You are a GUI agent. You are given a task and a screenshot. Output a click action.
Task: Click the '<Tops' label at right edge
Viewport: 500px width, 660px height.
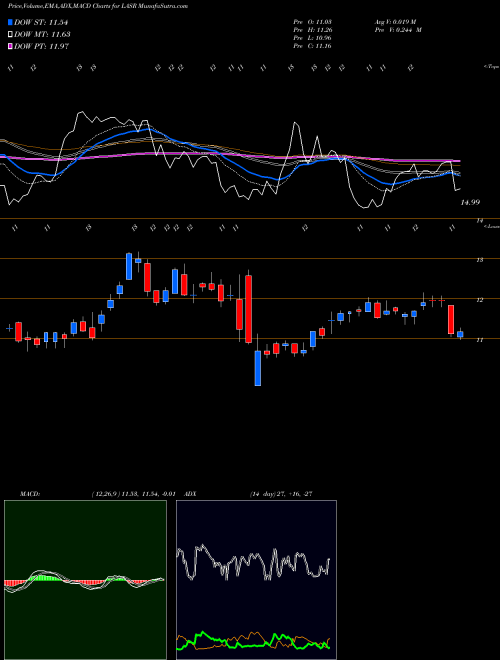tap(491, 67)
